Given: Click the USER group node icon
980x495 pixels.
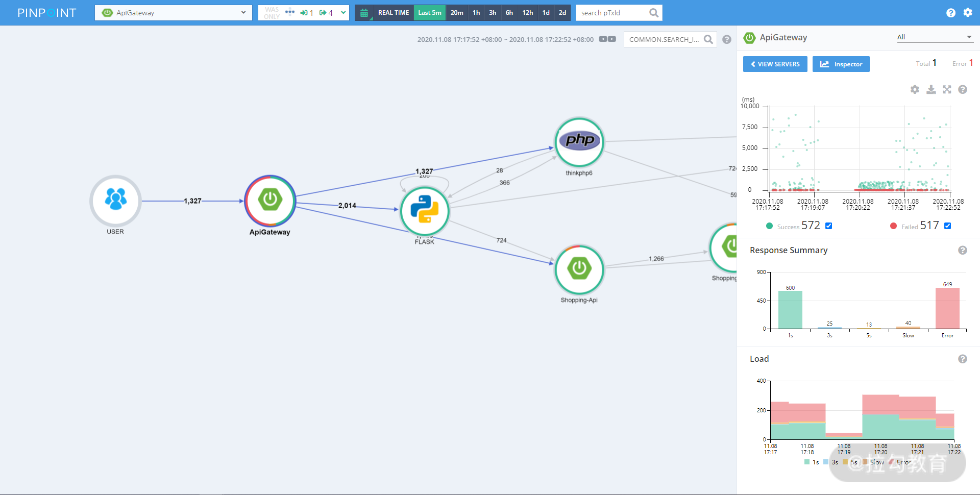Looking at the screenshot, I should tap(115, 201).
